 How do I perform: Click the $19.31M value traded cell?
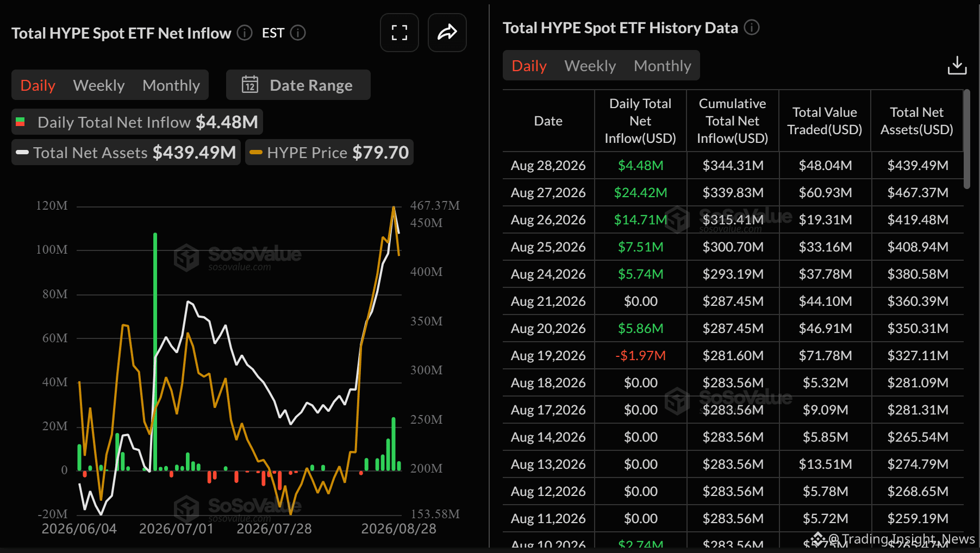[x=825, y=219]
